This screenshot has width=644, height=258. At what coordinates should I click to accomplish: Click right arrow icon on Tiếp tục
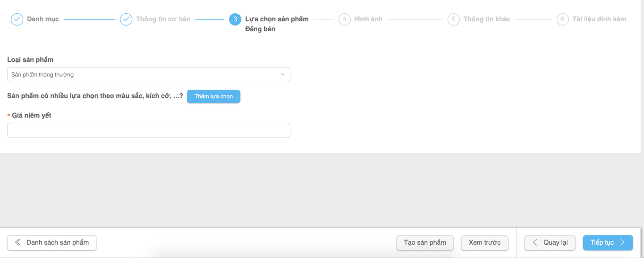622,242
